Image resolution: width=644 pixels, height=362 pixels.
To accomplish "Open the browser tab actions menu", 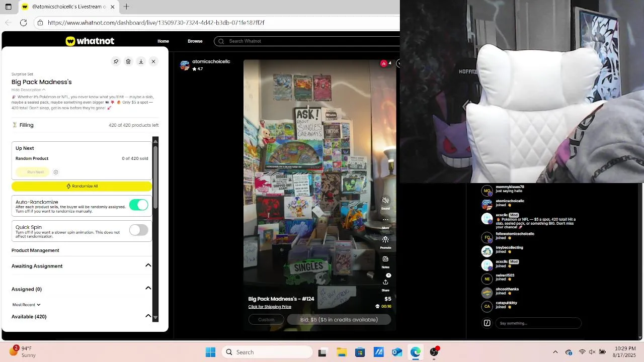I will [8, 7].
